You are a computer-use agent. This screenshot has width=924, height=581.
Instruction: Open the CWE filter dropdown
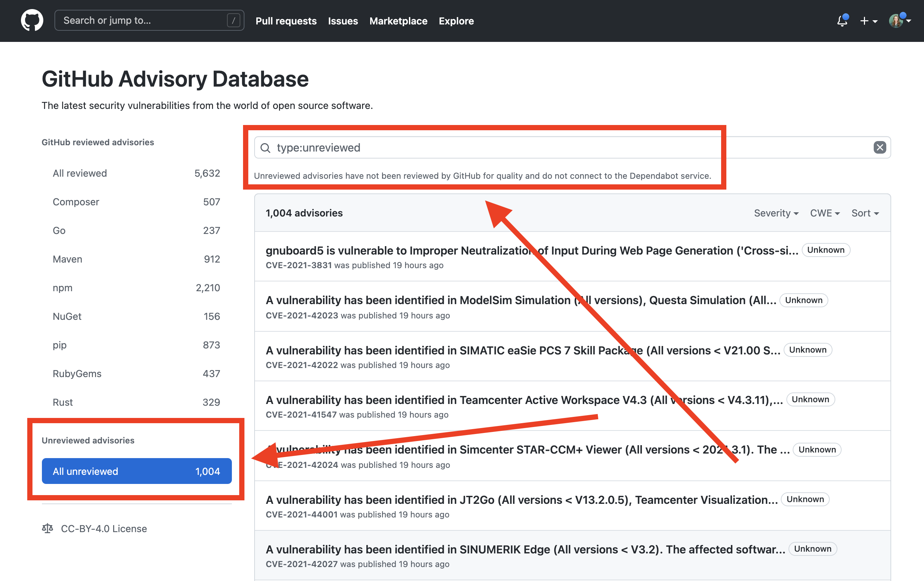pos(824,213)
